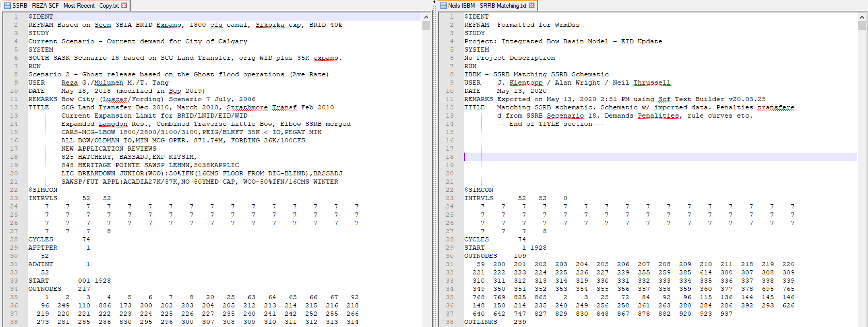Screen dimensions: 868x327
Task: Click the 'Scenario 2 - Ghost release' line
Action: click(179, 74)
